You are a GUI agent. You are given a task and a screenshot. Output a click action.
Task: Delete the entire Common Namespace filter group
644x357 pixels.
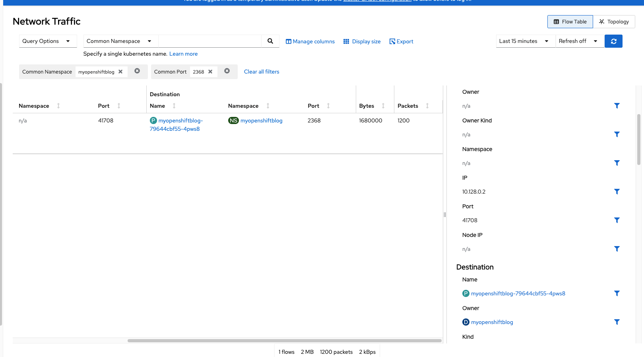coord(137,71)
